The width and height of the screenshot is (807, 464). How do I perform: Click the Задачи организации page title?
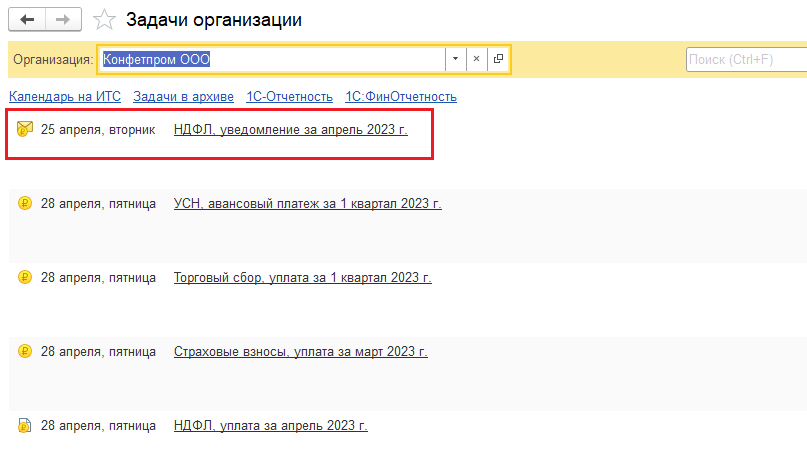coord(214,20)
